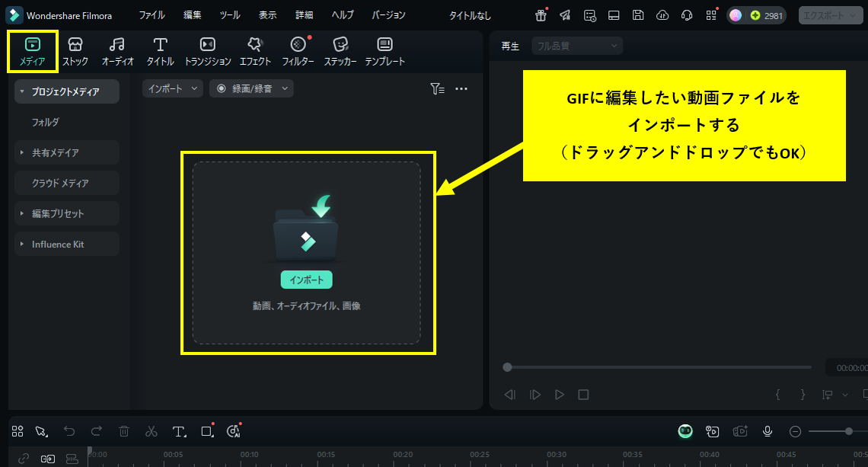The width and height of the screenshot is (868, 467).
Task: Open the ファイル menu
Action: pos(152,14)
